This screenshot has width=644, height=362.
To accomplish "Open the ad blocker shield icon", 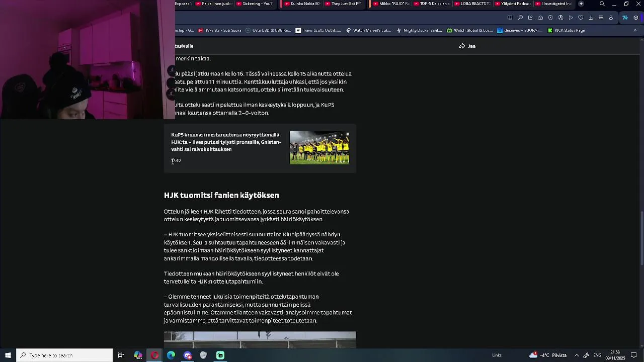I will pyautogui.click(x=550, y=18).
